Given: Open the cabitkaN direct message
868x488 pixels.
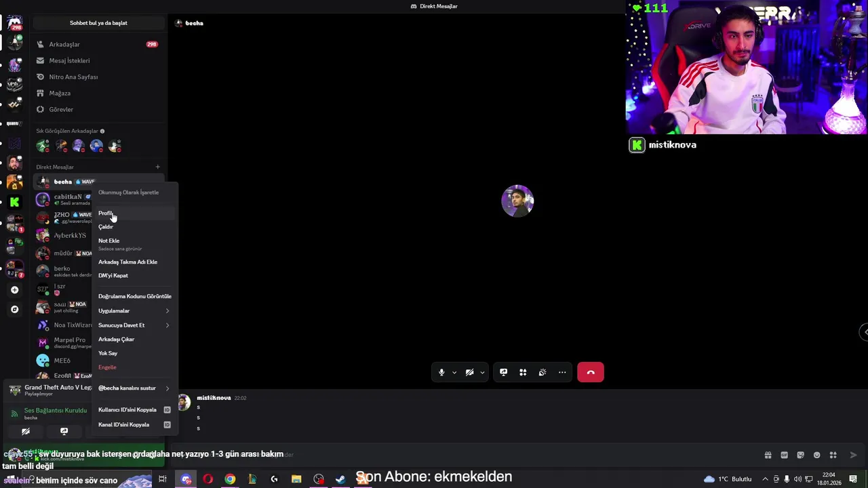Looking at the screenshot, I should click(x=63, y=199).
